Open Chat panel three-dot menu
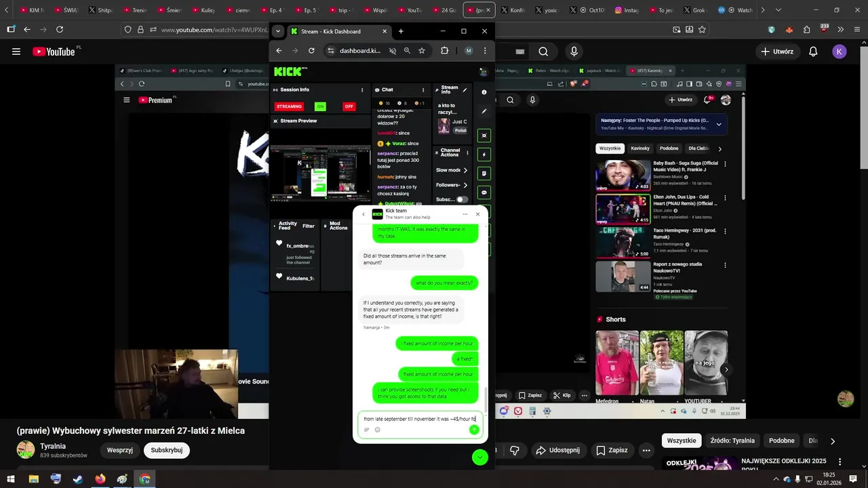Image resolution: width=868 pixels, height=488 pixels. click(x=423, y=89)
